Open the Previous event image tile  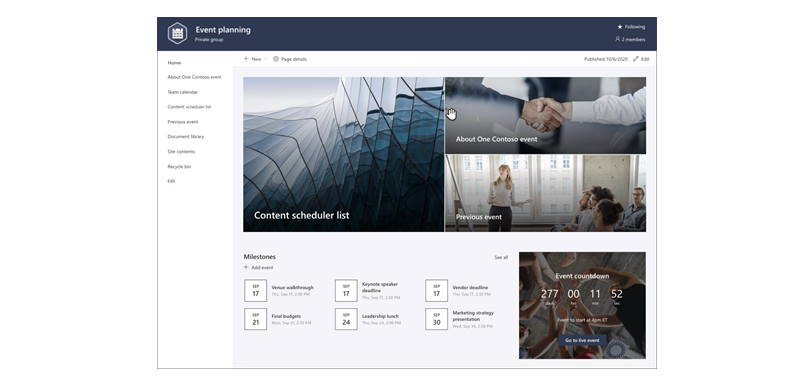point(545,193)
